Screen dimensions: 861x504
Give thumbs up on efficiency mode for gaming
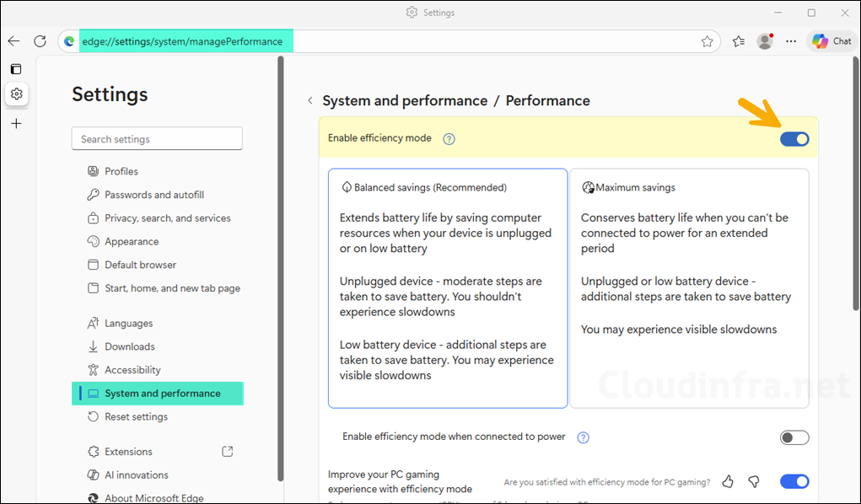[x=727, y=481]
